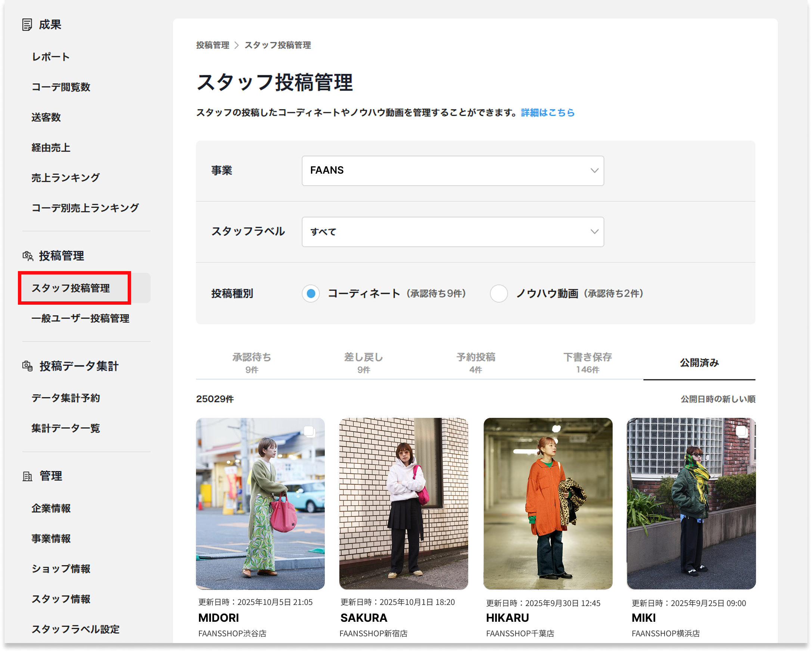This screenshot has height=652, width=812.
Task: Click the 投稿管理 section icon
Action: click(x=27, y=256)
